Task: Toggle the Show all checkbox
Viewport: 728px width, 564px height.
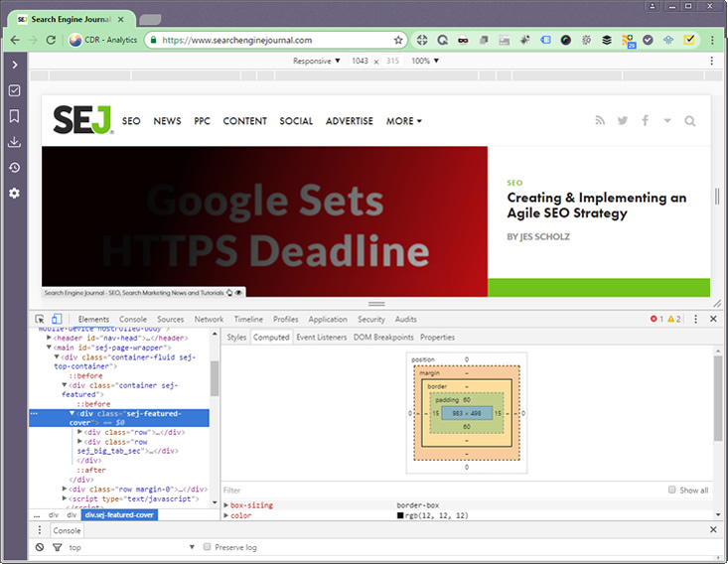Action: pyautogui.click(x=671, y=490)
